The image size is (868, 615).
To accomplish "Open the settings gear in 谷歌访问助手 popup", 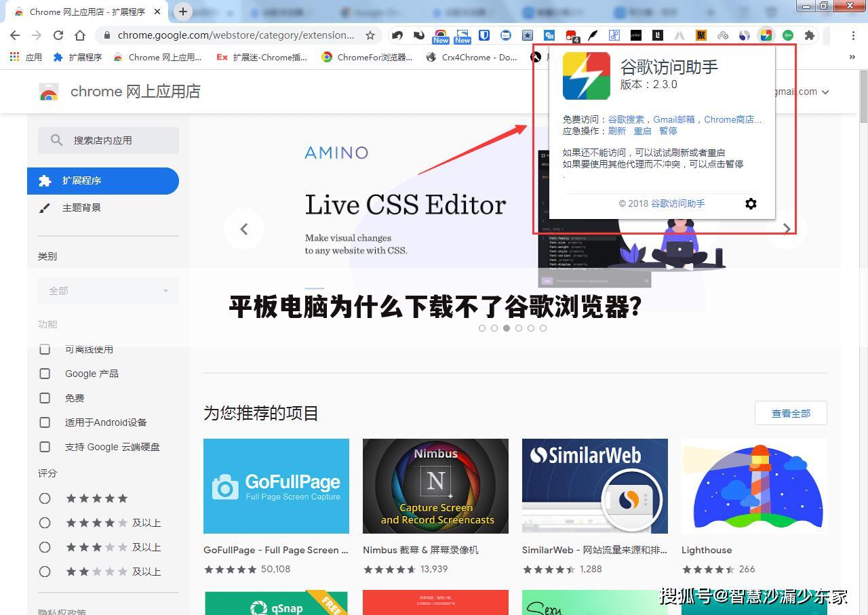I will pos(751,203).
